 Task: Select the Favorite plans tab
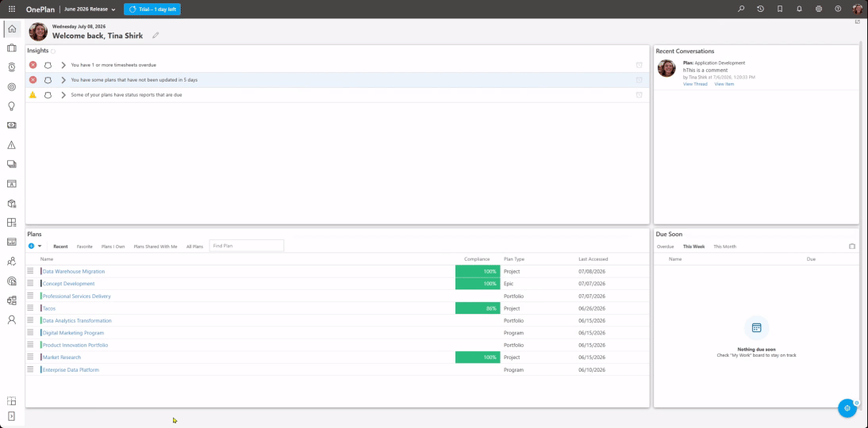click(x=85, y=246)
